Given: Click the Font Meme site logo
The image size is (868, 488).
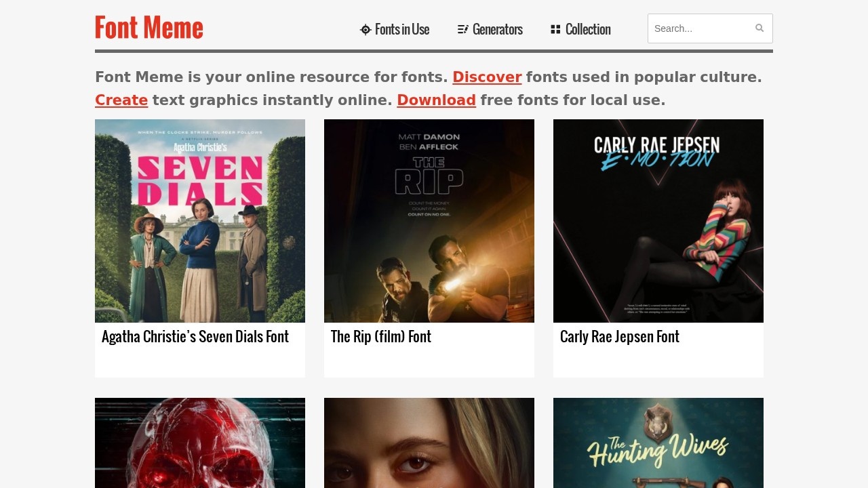Looking at the screenshot, I should point(149,28).
